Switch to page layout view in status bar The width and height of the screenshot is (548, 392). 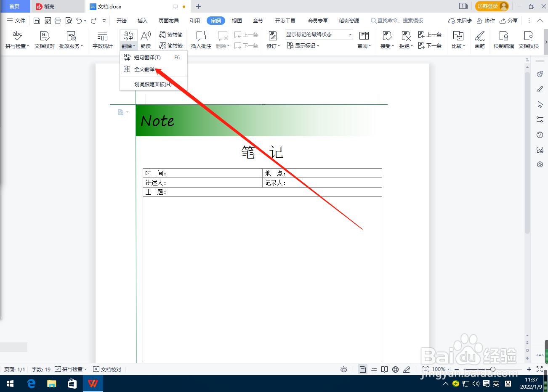click(x=362, y=369)
